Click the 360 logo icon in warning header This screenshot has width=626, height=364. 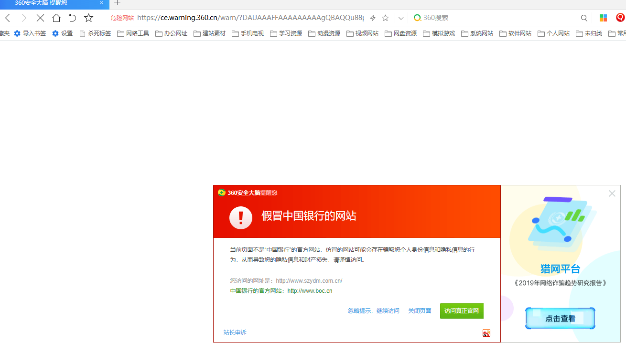(222, 193)
